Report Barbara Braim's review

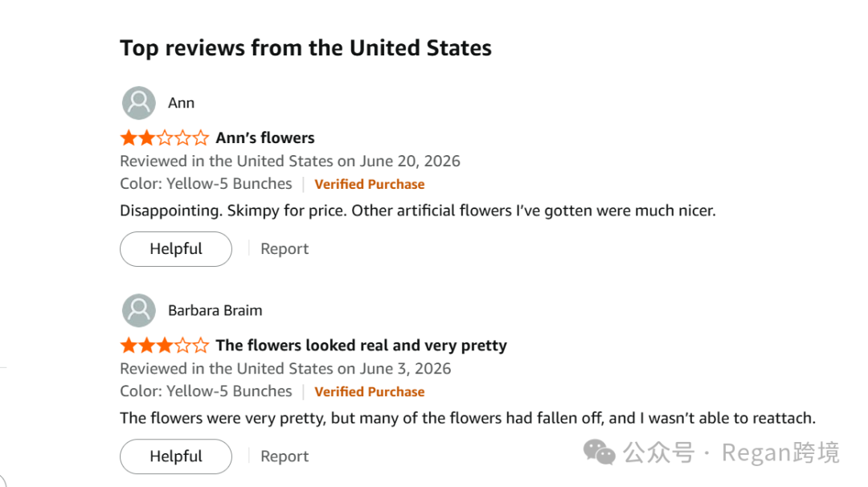tap(285, 456)
